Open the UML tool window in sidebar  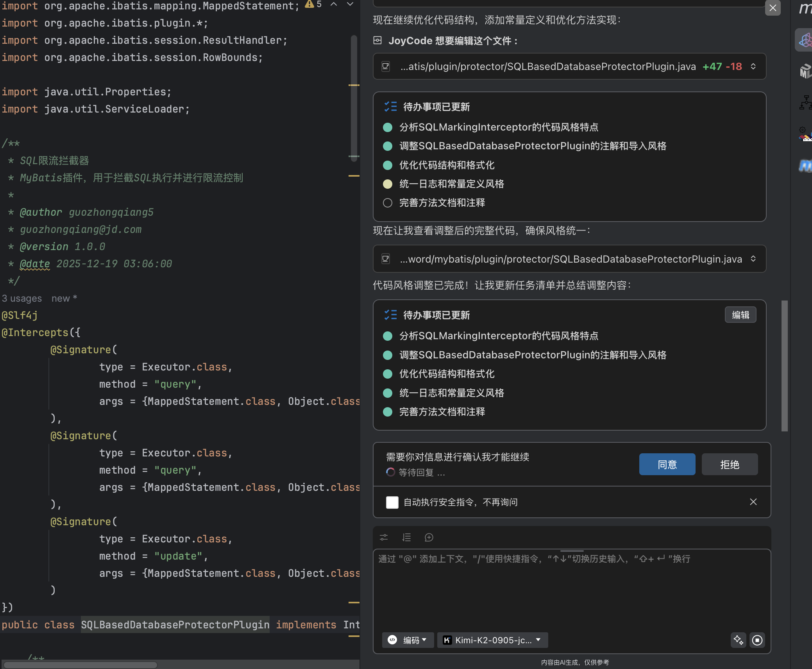[x=805, y=71]
